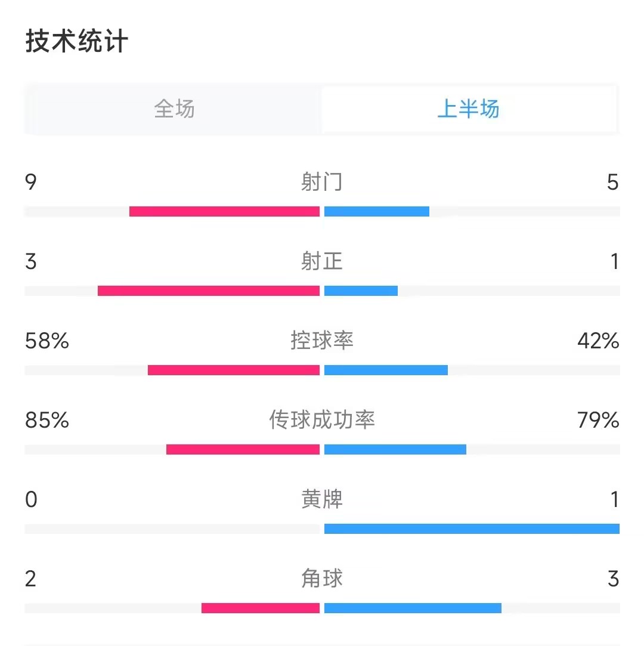Click the 控球率 stat label
The width and height of the screenshot is (644, 646).
click(x=321, y=341)
